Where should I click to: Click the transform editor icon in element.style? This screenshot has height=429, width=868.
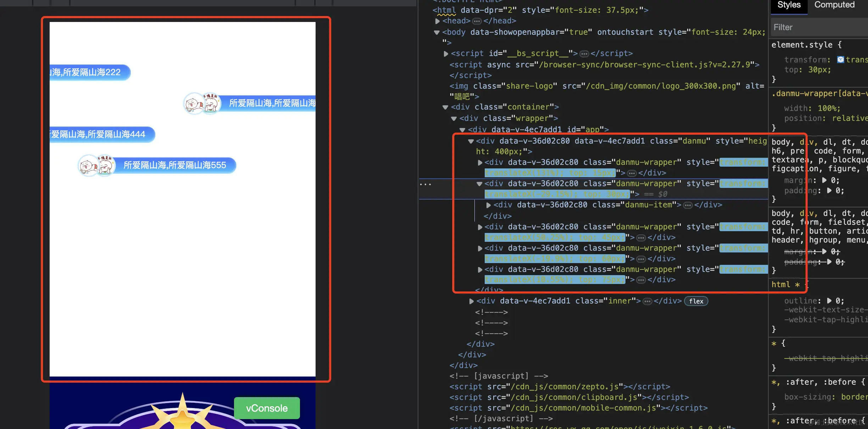click(x=840, y=60)
